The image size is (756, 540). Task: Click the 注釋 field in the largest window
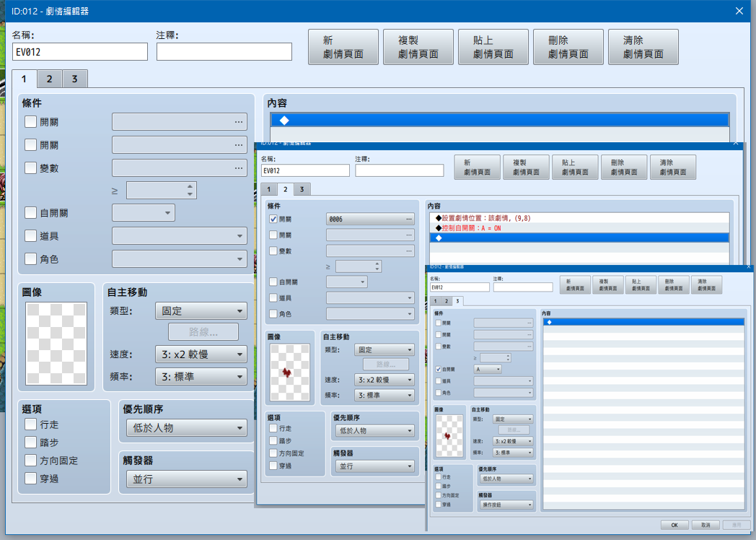pos(224,52)
